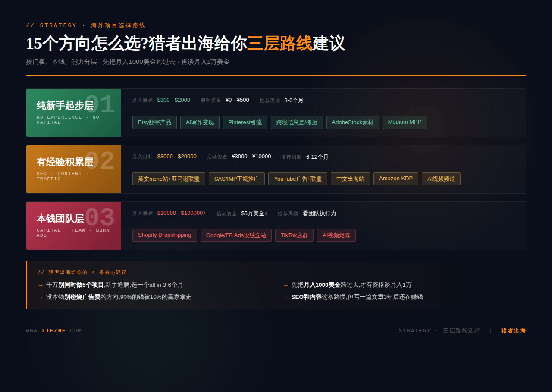Click the NO EXPERIENCE · NO CAPITAL subtitle
The width and height of the screenshot is (552, 392).
tap(68, 120)
